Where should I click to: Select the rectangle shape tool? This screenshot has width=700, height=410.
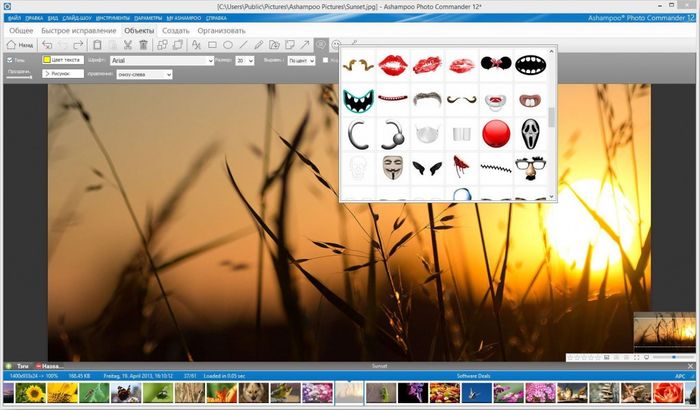point(212,45)
